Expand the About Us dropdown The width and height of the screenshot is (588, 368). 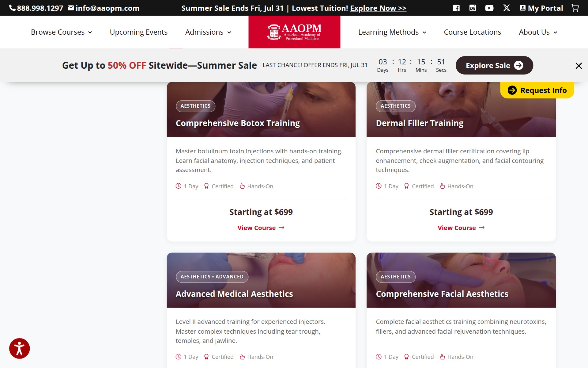(x=538, y=32)
